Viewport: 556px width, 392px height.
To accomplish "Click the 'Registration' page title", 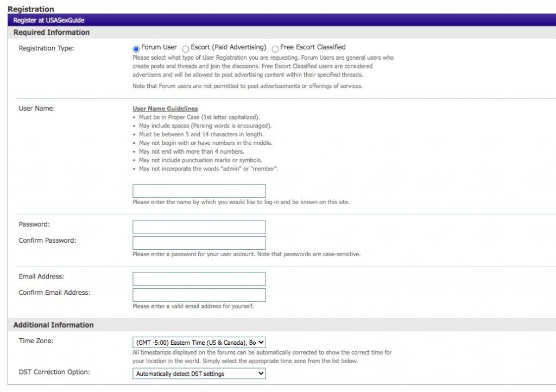I will point(31,9).
